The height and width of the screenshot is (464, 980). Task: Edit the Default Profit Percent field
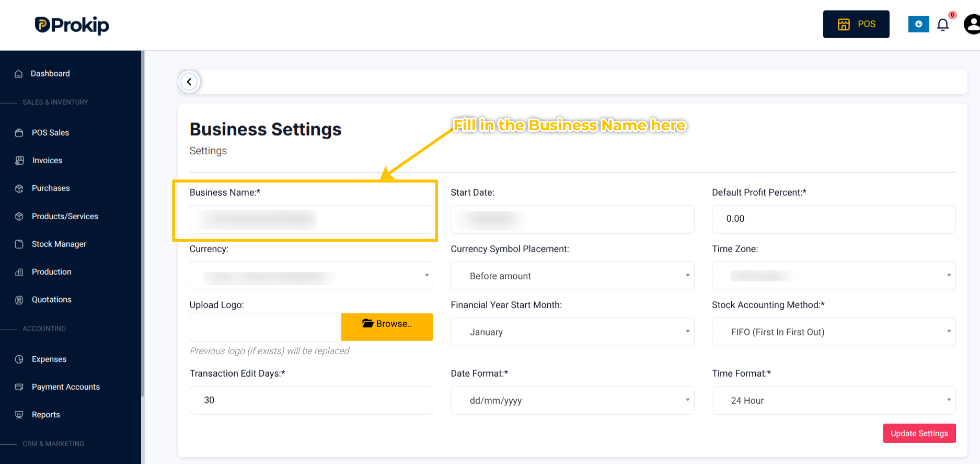(834, 219)
